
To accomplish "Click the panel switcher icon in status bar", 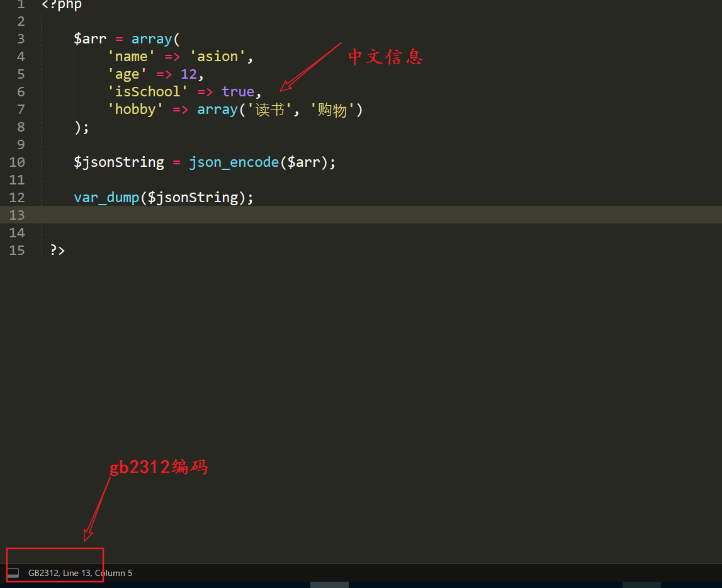I will pos(13,573).
